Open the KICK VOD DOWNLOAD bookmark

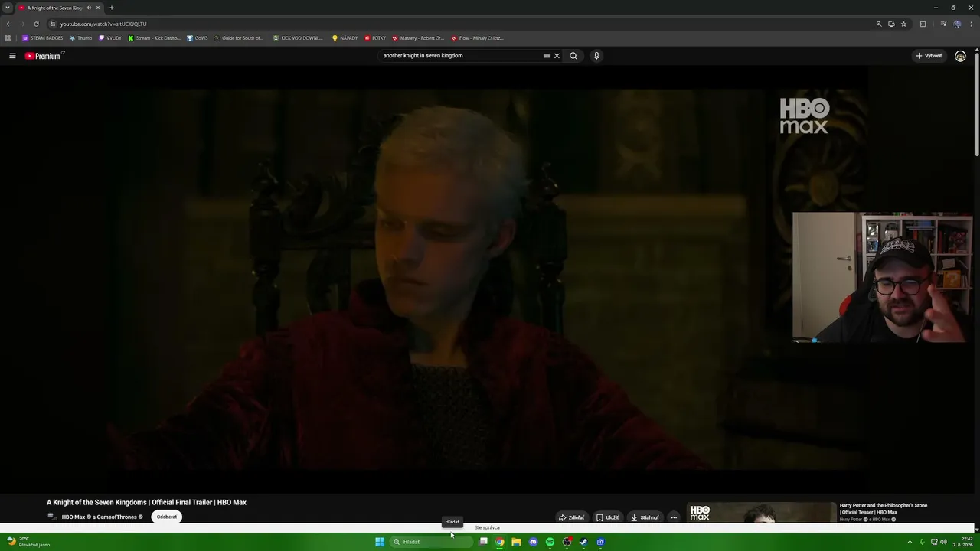pos(298,38)
